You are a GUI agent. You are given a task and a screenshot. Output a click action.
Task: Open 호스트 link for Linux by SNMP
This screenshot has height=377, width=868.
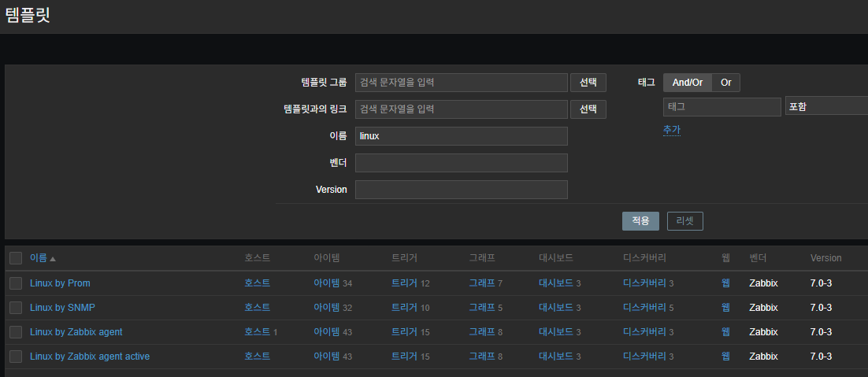tap(258, 308)
